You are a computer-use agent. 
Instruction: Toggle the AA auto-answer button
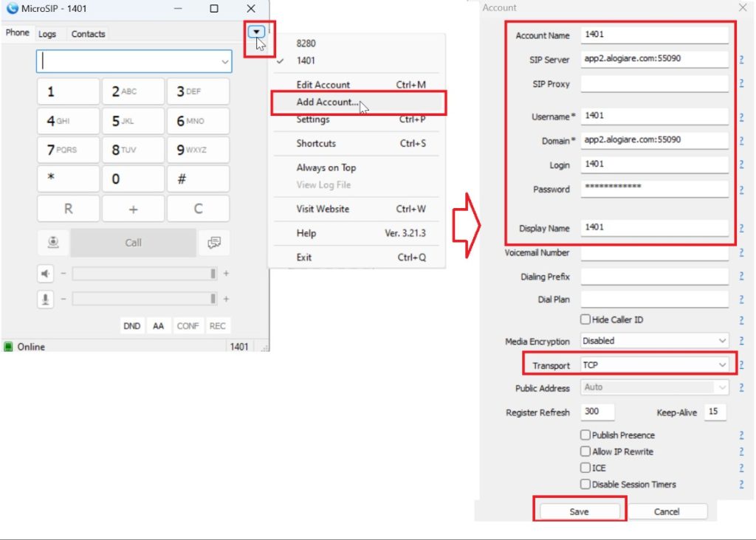coord(158,325)
